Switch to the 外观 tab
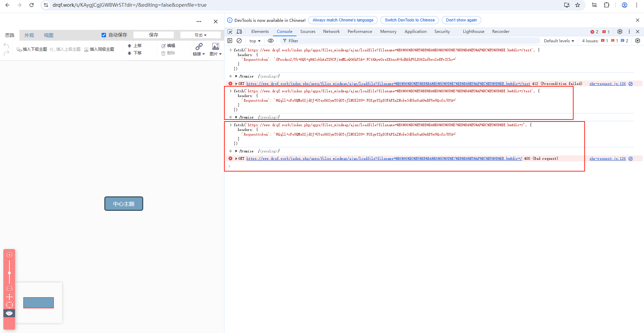 tap(29, 35)
